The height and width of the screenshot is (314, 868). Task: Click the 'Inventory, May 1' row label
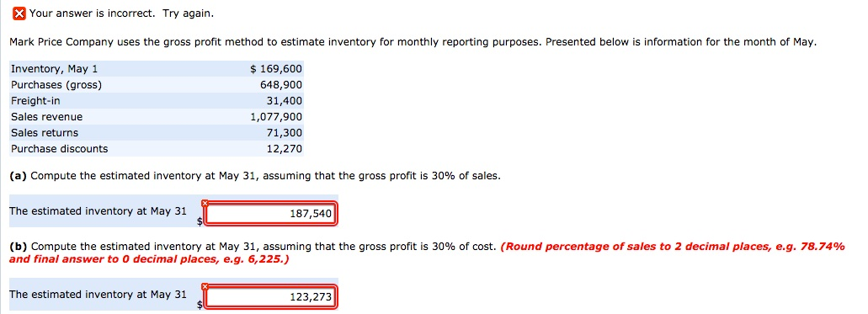54,69
